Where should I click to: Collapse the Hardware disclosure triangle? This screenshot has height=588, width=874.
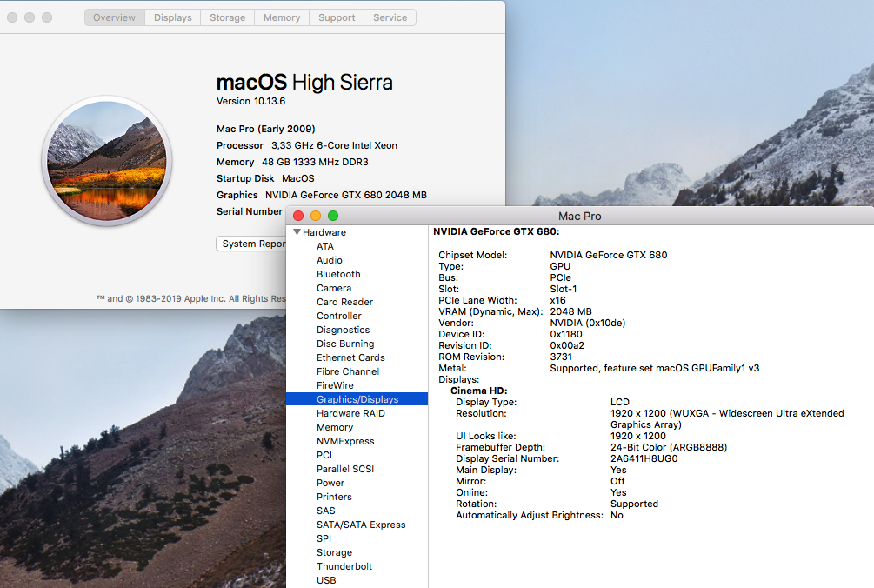pyautogui.click(x=297, y=232)
